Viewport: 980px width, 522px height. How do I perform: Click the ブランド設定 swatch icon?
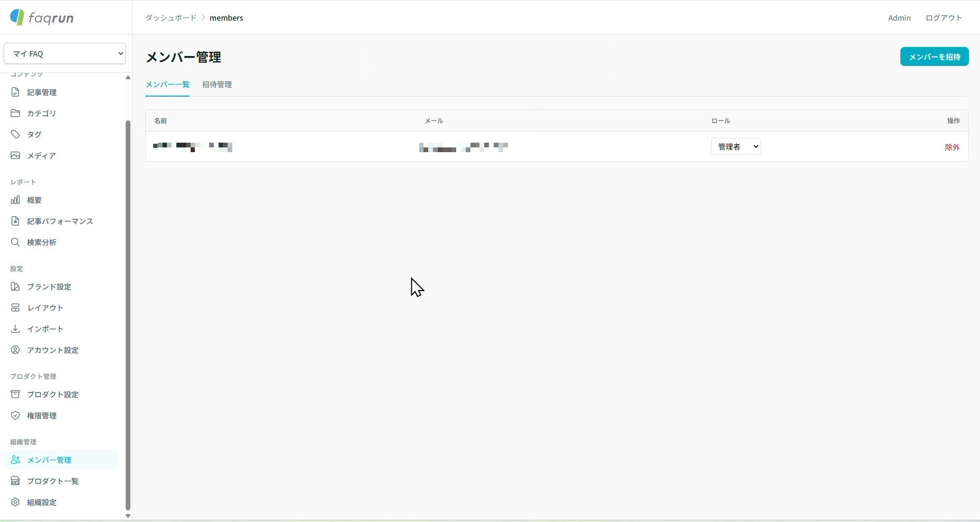pos(15,286)
